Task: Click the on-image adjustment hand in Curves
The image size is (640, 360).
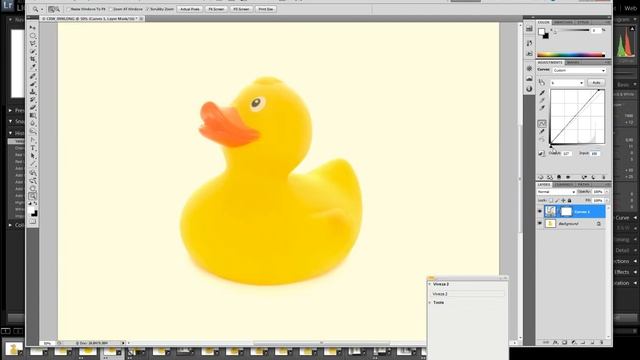Action: (542, 83)
